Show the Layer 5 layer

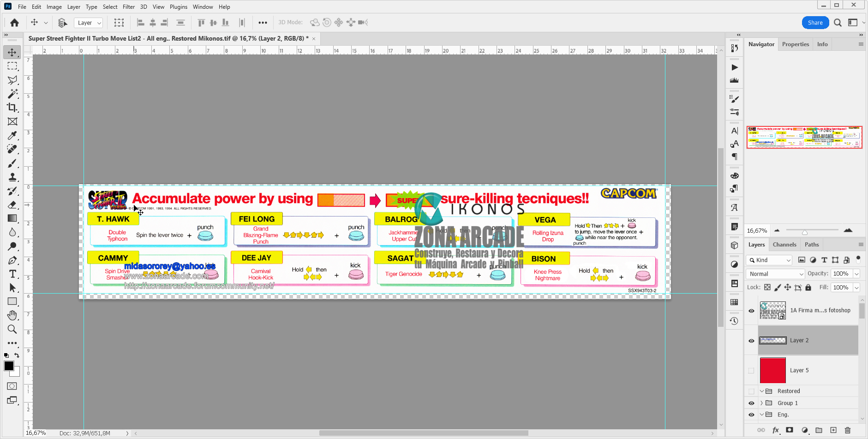pos(751,370)
